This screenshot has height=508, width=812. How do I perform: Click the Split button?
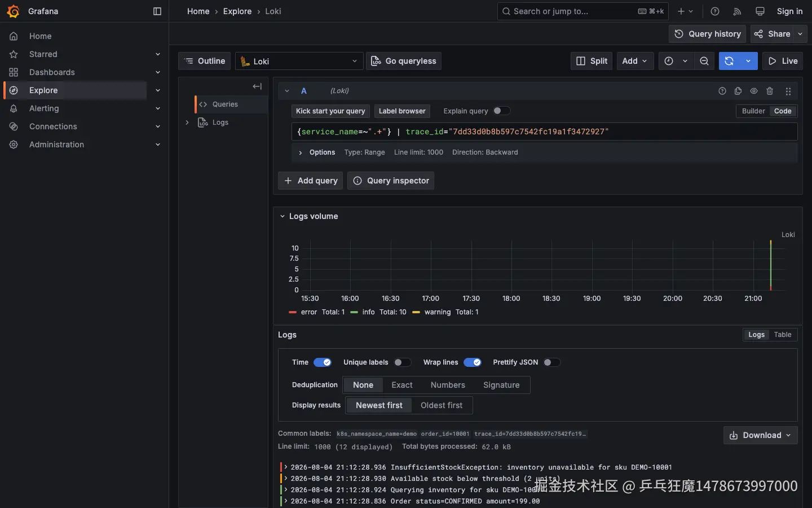click(592, 61)
